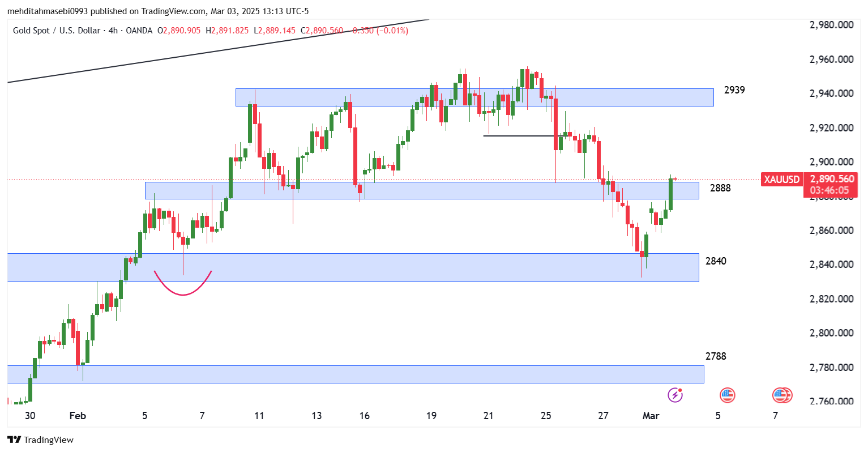Click the Feb month label on time axis
Viewport: 868px width, 452px height.
click(x=78, y=416)
